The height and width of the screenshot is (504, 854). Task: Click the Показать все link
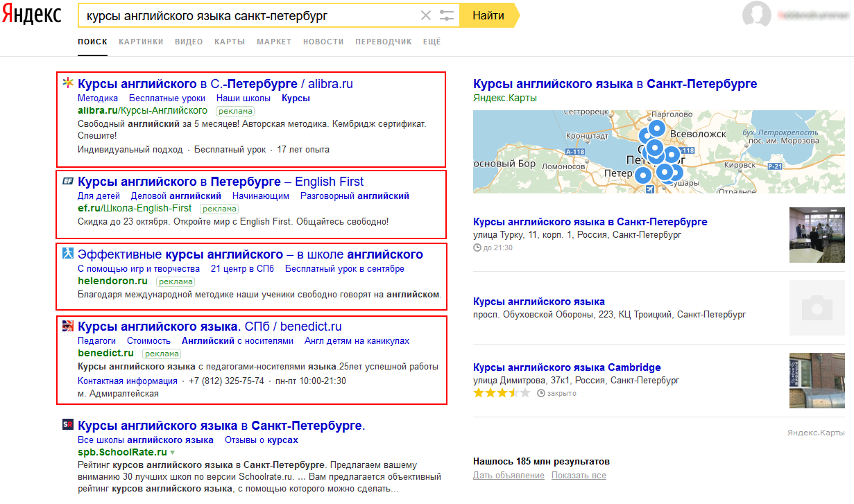[579, 476]
